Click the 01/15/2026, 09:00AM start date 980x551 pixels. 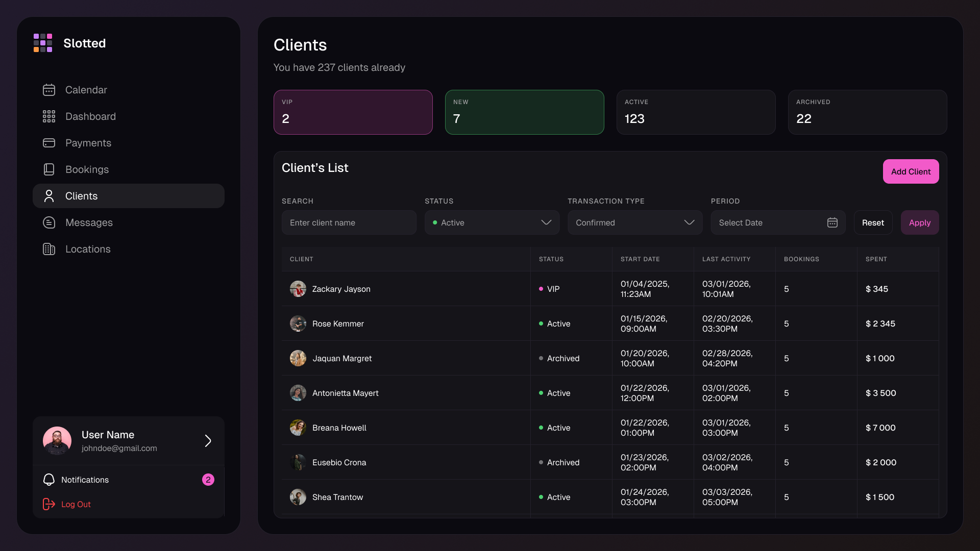644,323
